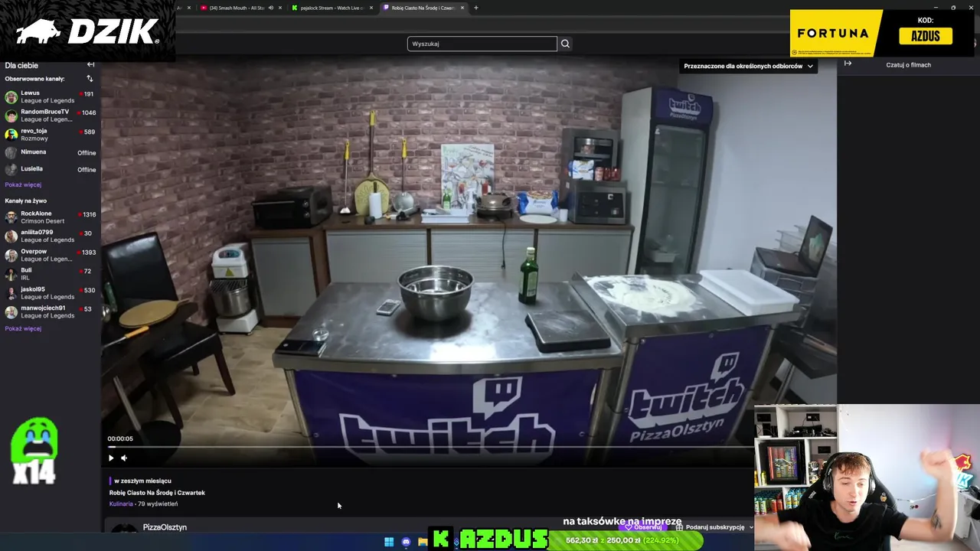Screen dimensions: 980x551
Task: Click the RandomBruceTV viewer count 1046
Action: (x=89, y=112)
